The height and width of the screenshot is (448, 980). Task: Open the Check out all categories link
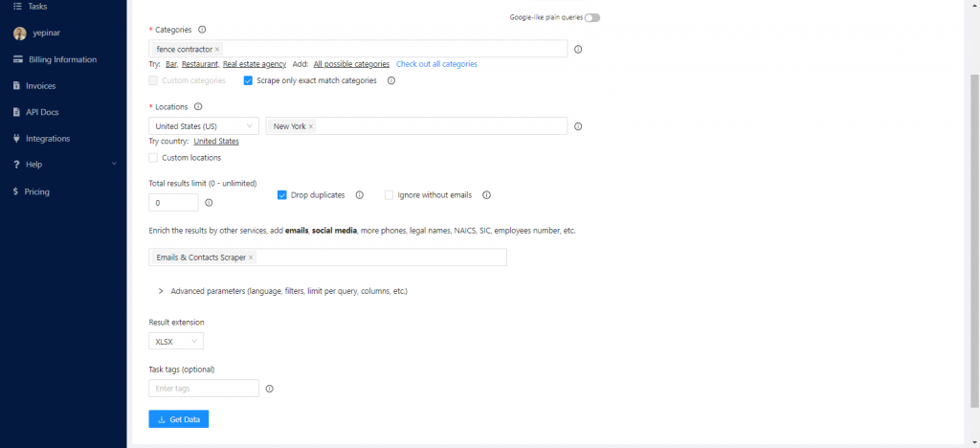point(436,64)
